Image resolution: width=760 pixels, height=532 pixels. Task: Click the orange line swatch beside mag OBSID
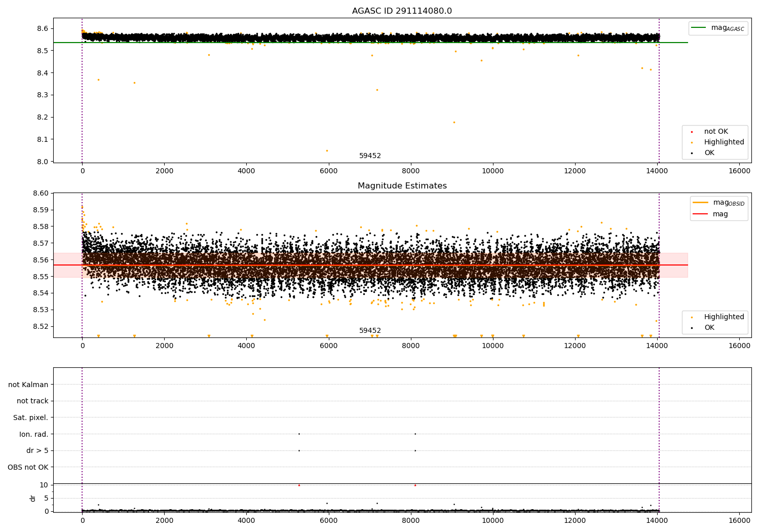[x=701, y=203]
